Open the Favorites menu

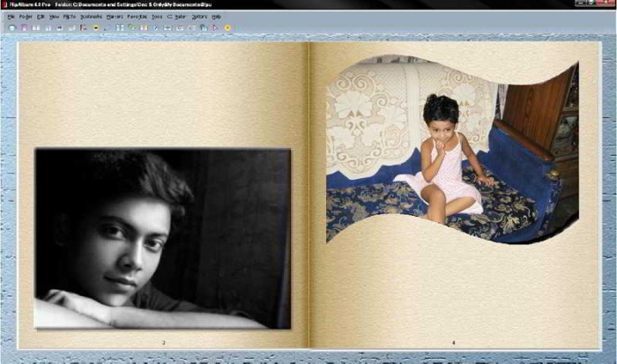tap(137, 17)
